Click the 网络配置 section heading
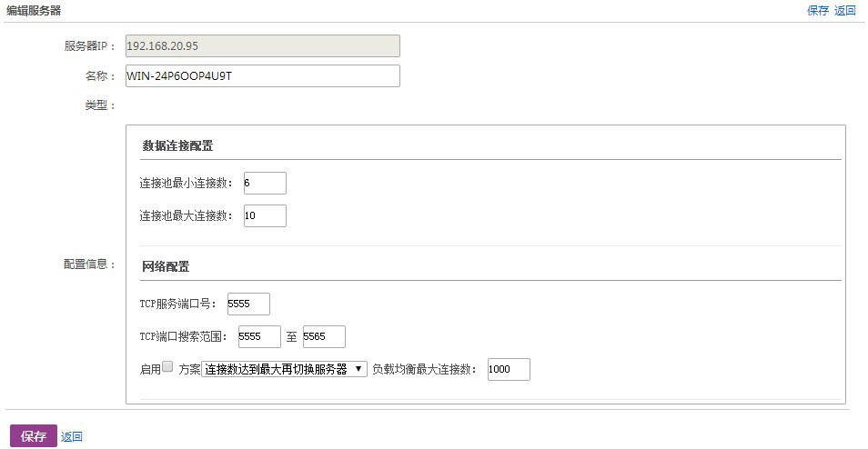Screen dimensions: 868x449 (x=166, y=267)
